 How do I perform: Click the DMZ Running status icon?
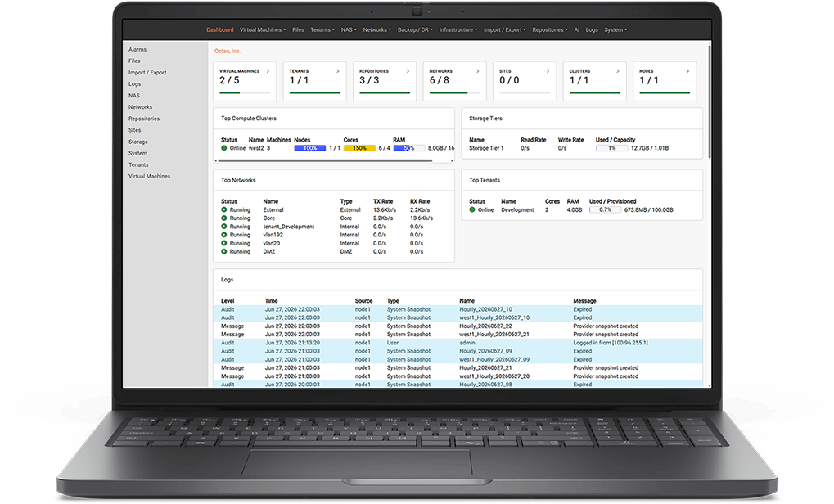(x=224, y=251)
